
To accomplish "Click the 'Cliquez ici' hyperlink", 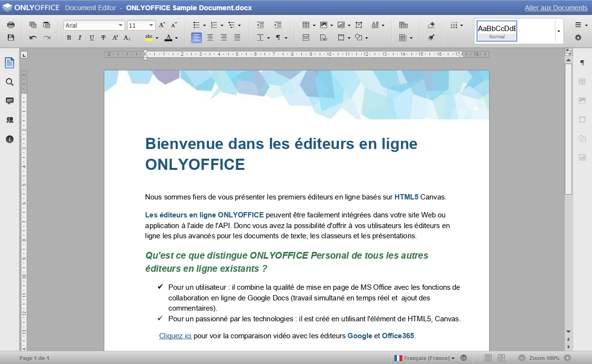I will pyautogui.click(x=175, y=336).
